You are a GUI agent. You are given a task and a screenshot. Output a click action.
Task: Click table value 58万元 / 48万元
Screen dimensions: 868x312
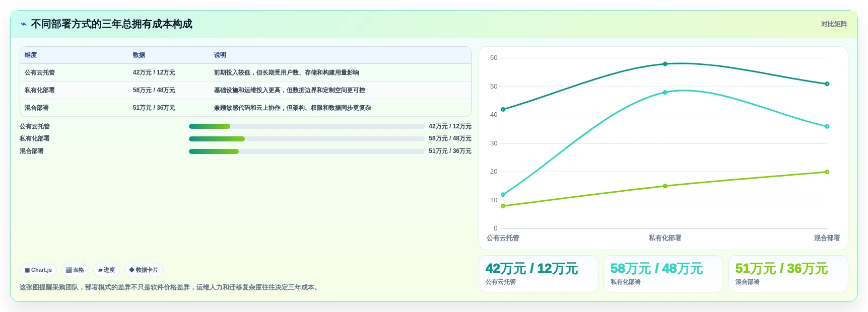point(154,91)
